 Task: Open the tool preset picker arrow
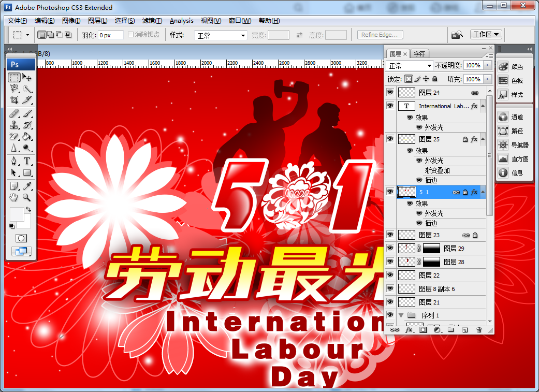pos(27,35)
